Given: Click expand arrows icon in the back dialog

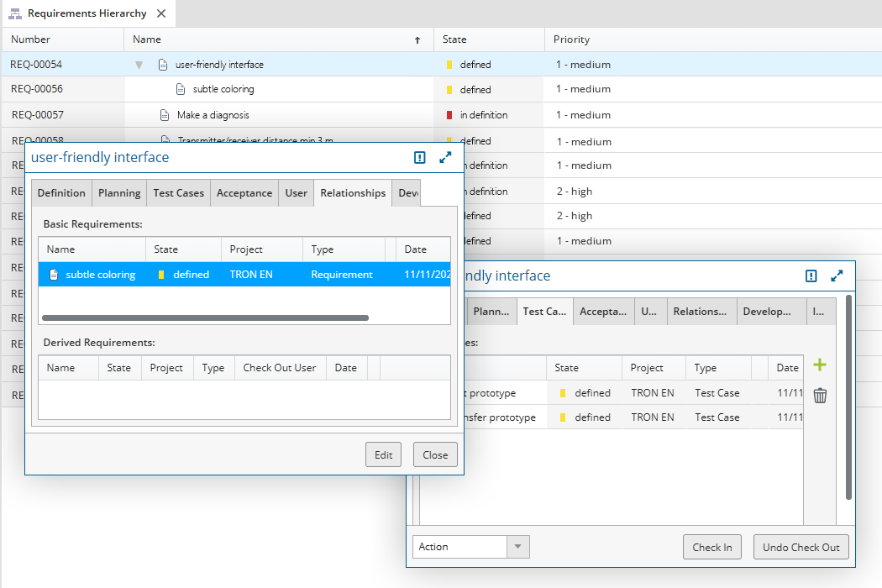Looking at the screenshot, I should coord(837,276).
